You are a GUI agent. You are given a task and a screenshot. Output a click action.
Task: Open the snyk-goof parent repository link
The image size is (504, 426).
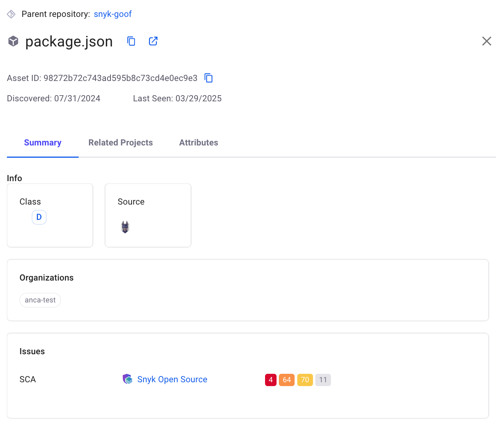click(x=113, y=14)
